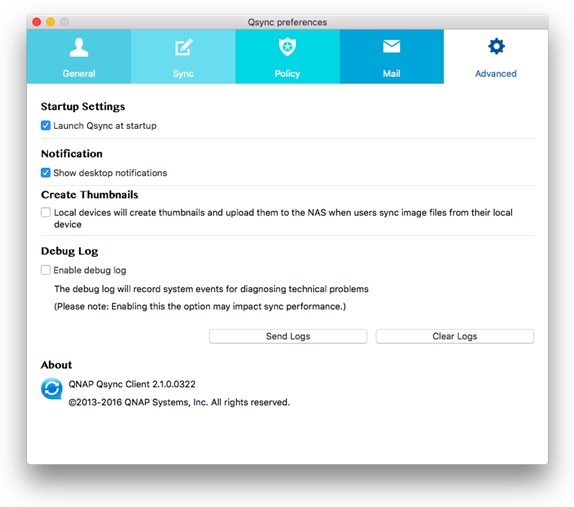Uncheck Launch Qsync at startup
The image size is (574, 507).
pyautogui.click(x=46, y=126)
